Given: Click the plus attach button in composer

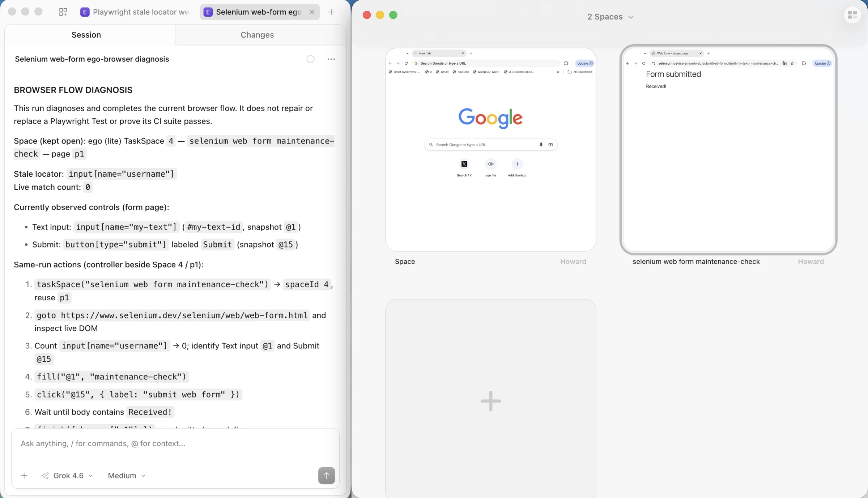Looking at the screenshot, I should pyautogui.click(x=24, y=476).
